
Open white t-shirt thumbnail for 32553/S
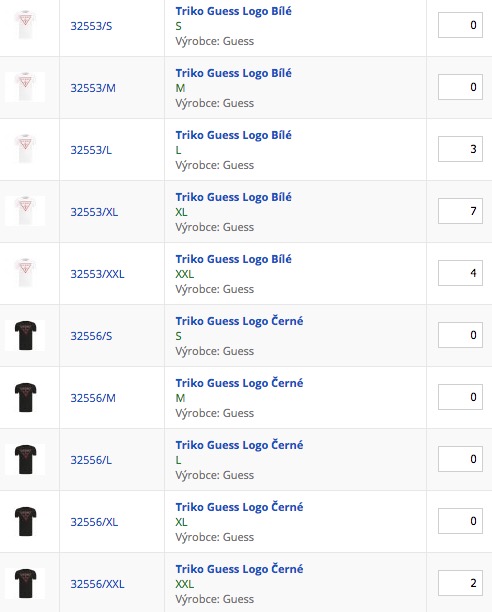(x=25, y=25)
